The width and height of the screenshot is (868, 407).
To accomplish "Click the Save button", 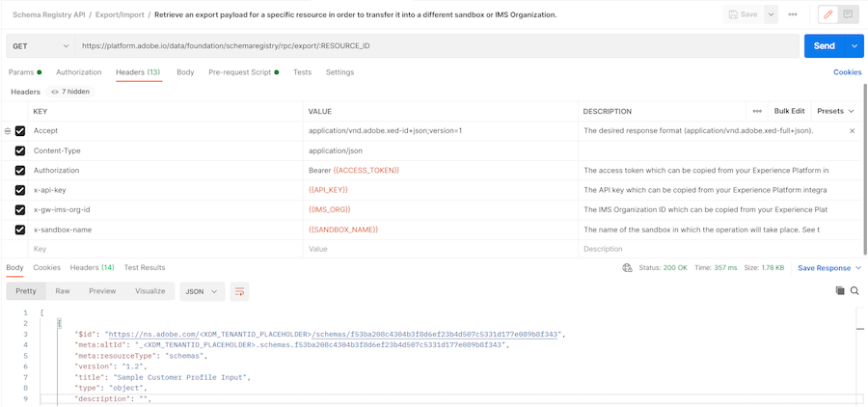I will click(744, 14).
